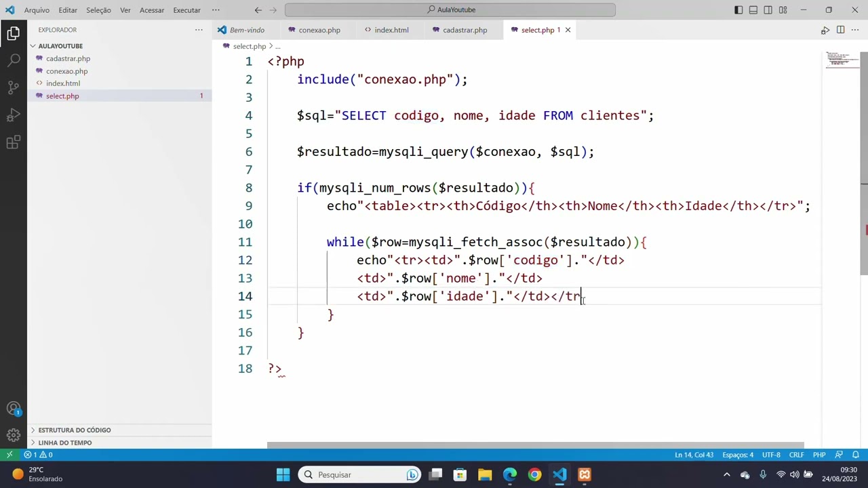This screenshot has height=488, width=868.
Task: Go forward with the navigation arrow
Action: (273, 10)
